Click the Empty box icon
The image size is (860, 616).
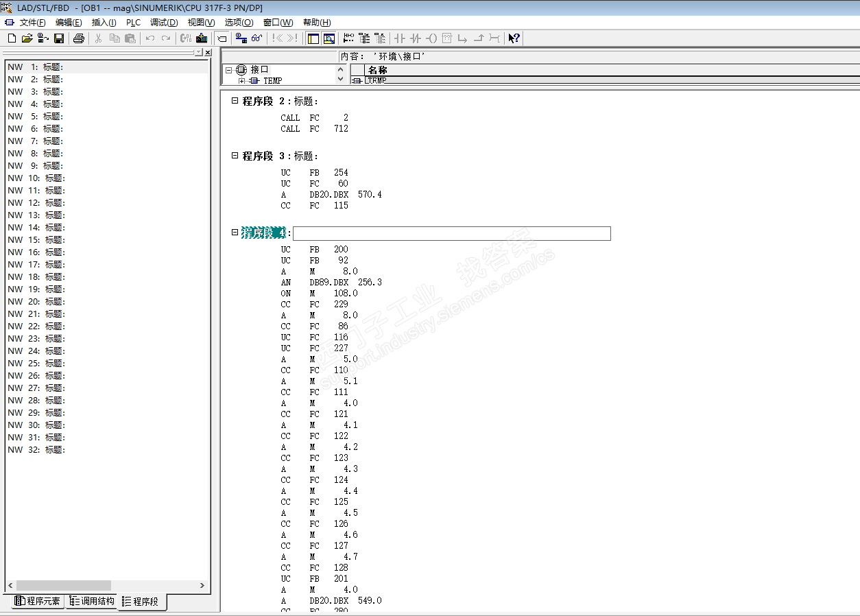click(x=447, y=38)
